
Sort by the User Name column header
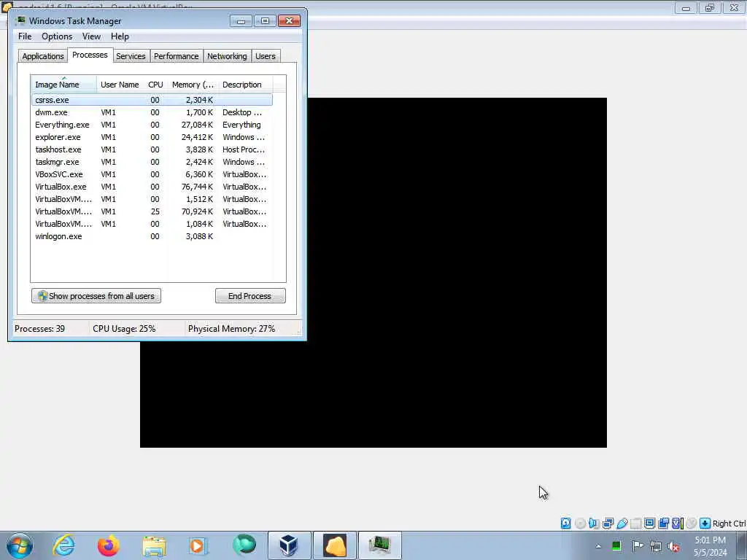(120, 85)
